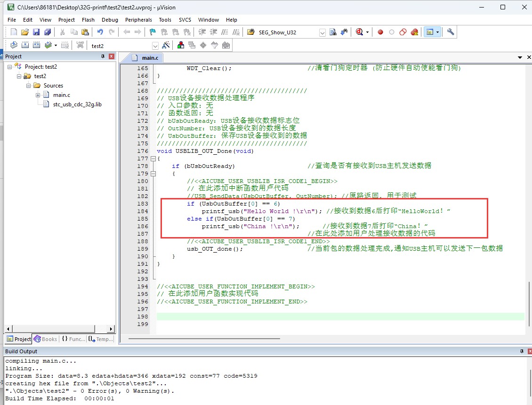Open the SEG_Show_U32 find dropdown
Image resolution: width=532 pixels, height=405 pixels.
point(322,32)
